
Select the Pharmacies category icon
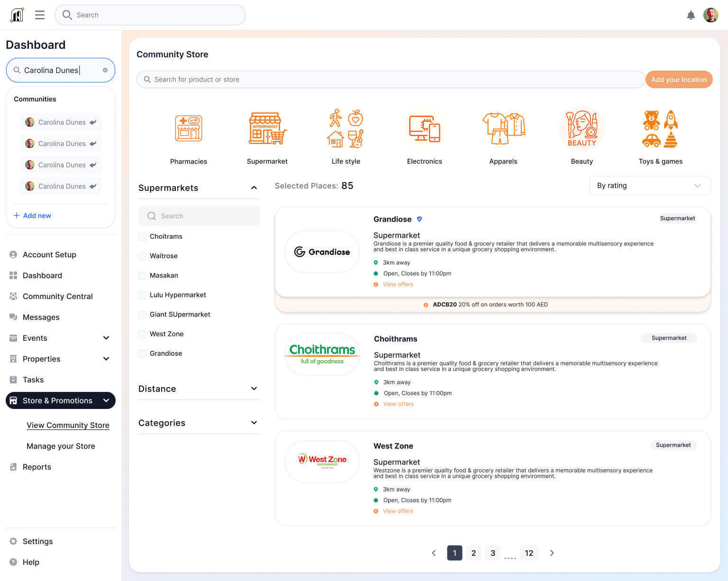[189, 128]
